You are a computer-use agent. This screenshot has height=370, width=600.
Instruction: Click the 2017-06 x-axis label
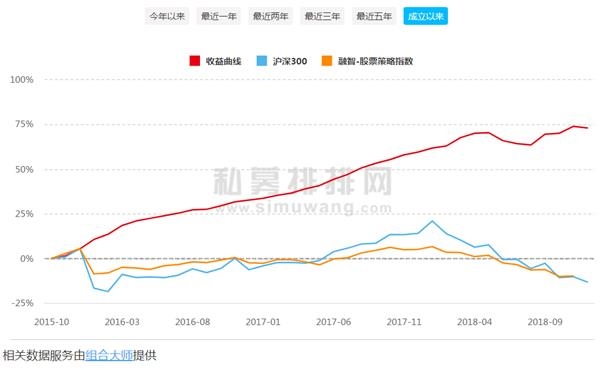coord(333,322)
